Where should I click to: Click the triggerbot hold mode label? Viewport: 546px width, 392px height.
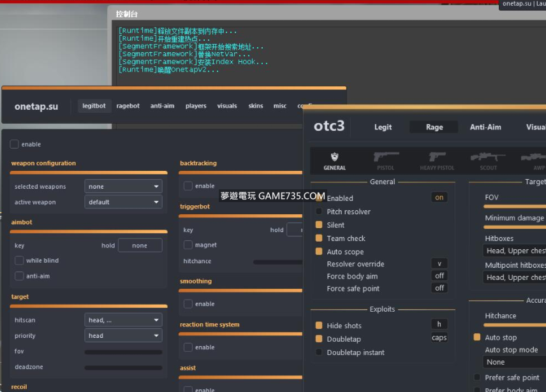pyautogui.click(x=277, y=229)
